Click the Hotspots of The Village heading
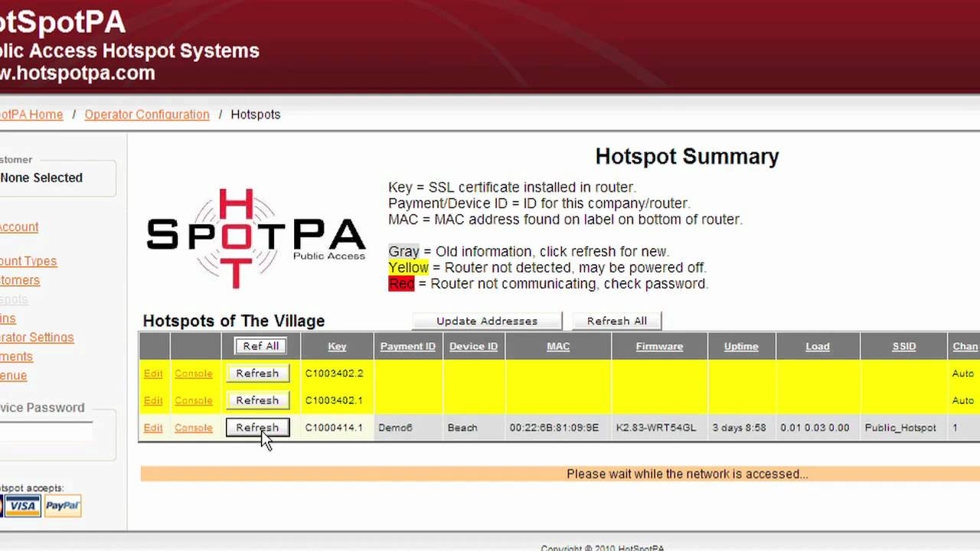980x551 pixels. [234, 321]
